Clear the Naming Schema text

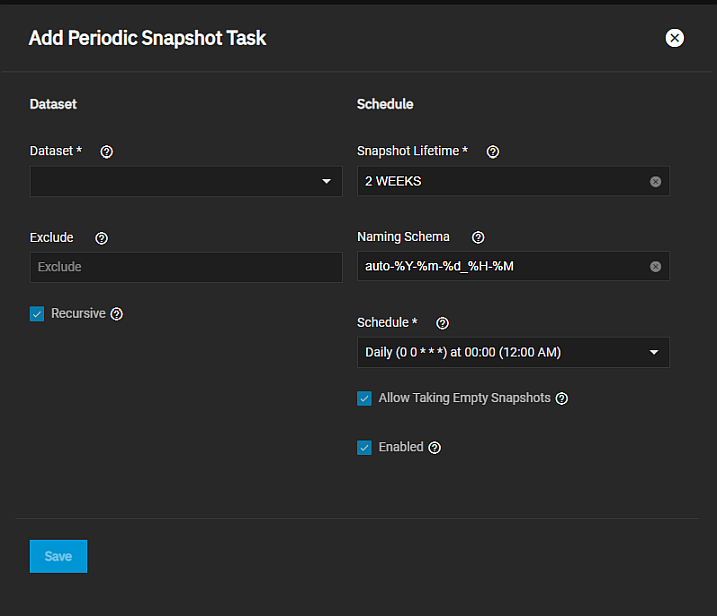tap(655, 267)
